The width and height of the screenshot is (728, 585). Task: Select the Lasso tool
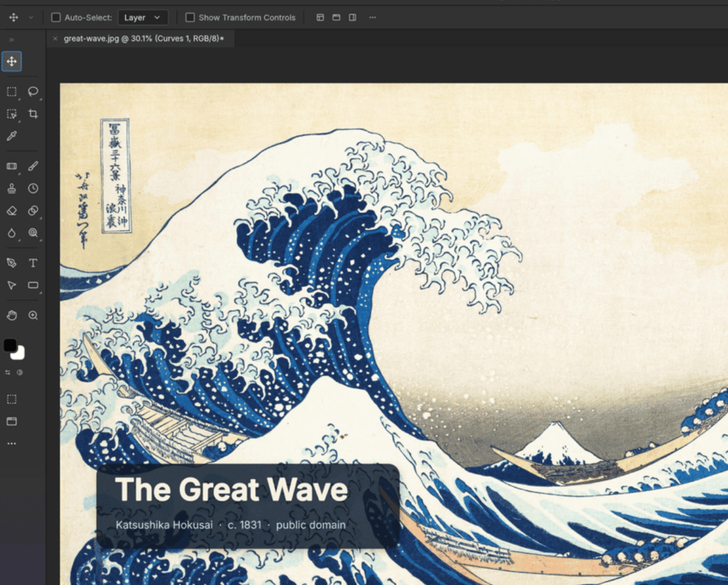[33, 92]
